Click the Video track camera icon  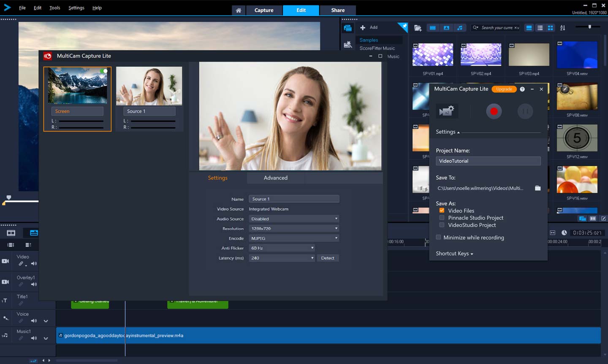(5, 261)
